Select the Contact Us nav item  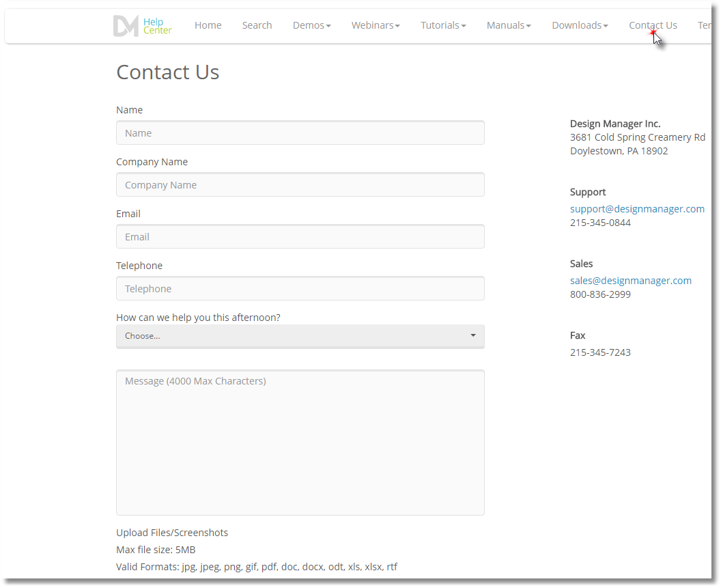tap(653, 25)
